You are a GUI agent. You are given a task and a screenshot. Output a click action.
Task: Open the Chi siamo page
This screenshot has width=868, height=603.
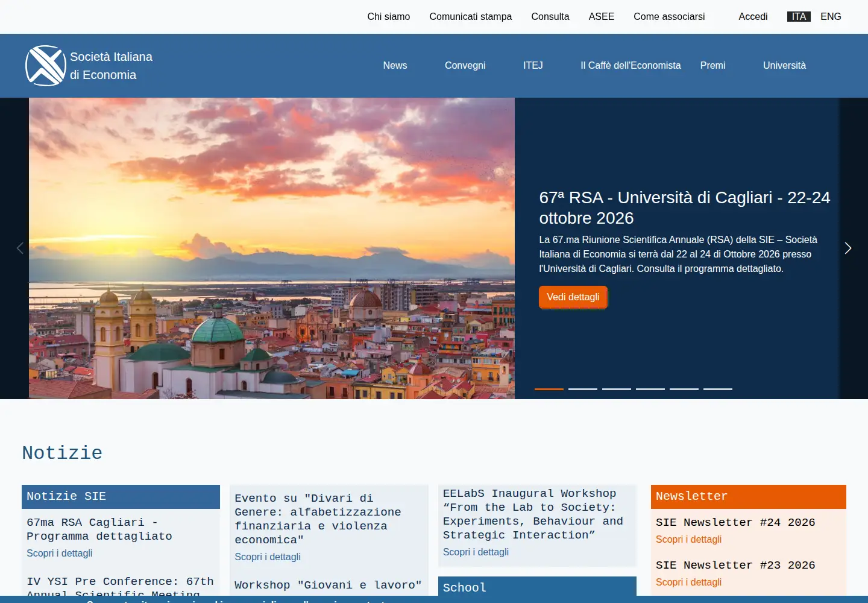tap(389, 17)
